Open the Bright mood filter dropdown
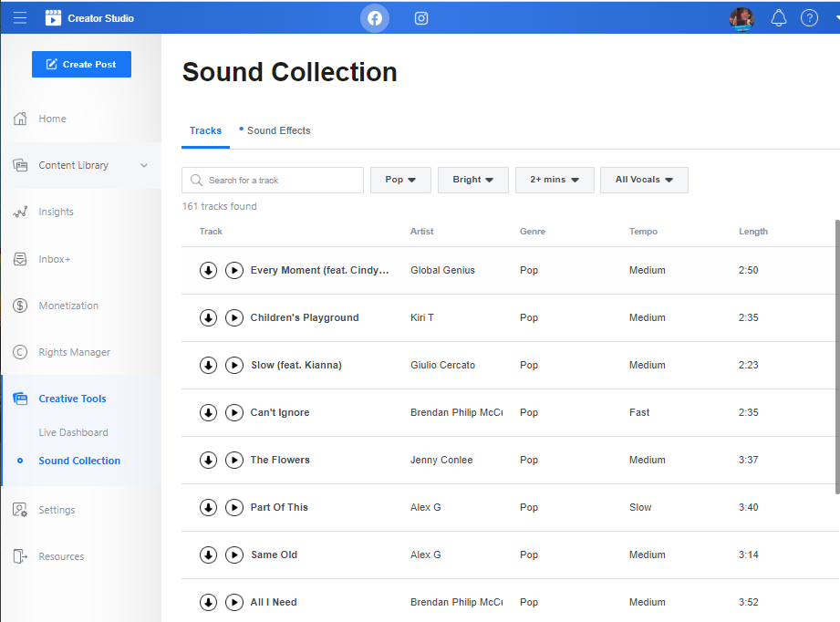 point(473,180)
